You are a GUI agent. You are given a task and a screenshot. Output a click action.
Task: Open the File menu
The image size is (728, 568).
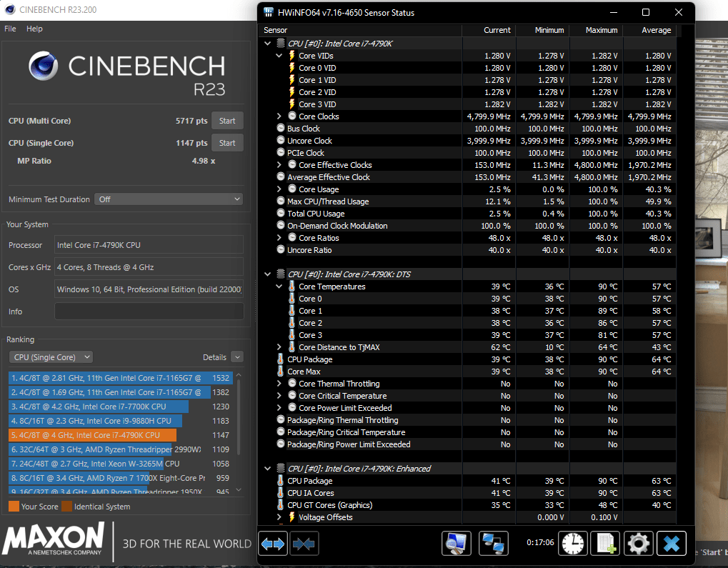[x=9, y=29]
